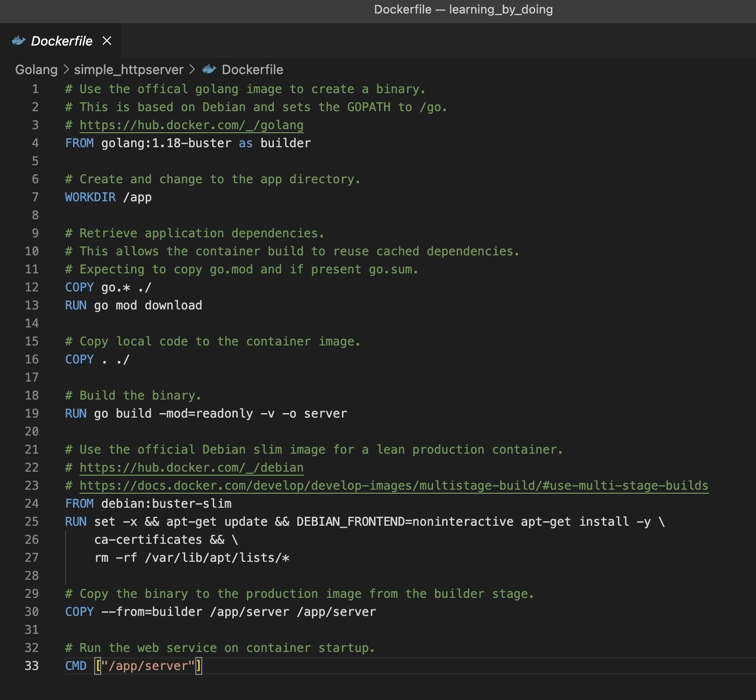The height and width of the screenshot is (700, 756).
Task: Click the FROM keyword on line 24
Action: [80, 504]
